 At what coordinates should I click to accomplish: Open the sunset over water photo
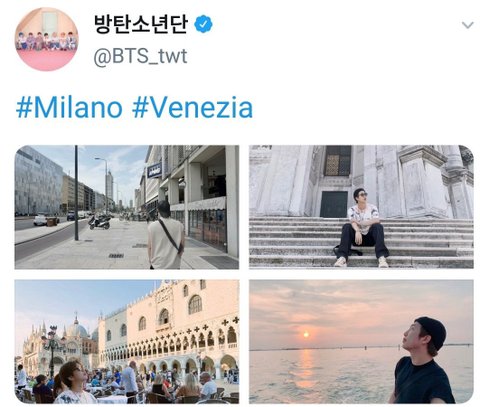[361, 342]
